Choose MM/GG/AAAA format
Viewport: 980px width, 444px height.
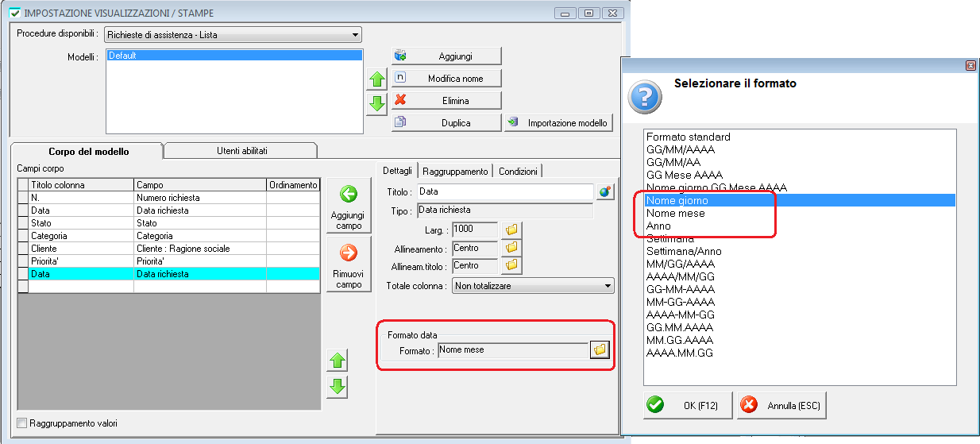pyautogui.click(x=800, y=264)
